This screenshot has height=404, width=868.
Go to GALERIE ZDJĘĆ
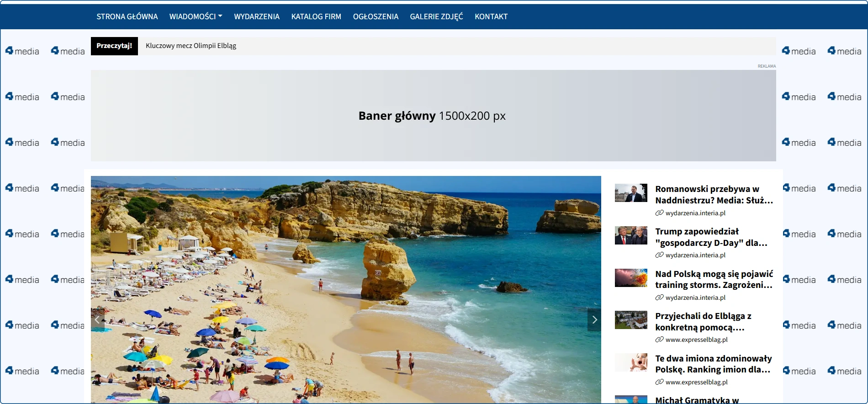click(436, 16)
